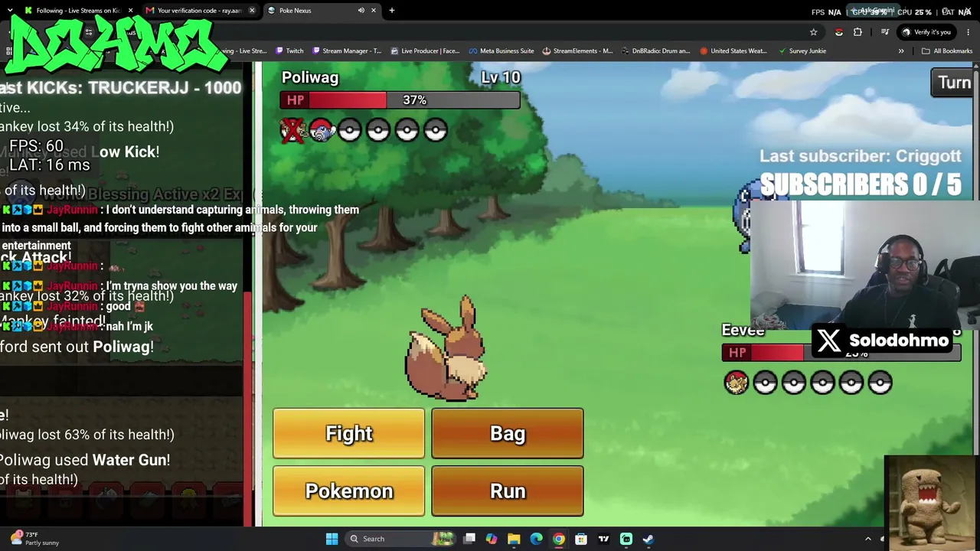Switch to the Your verification code tab
Screen dimensions: 980x551
click(x=199, y=11)
